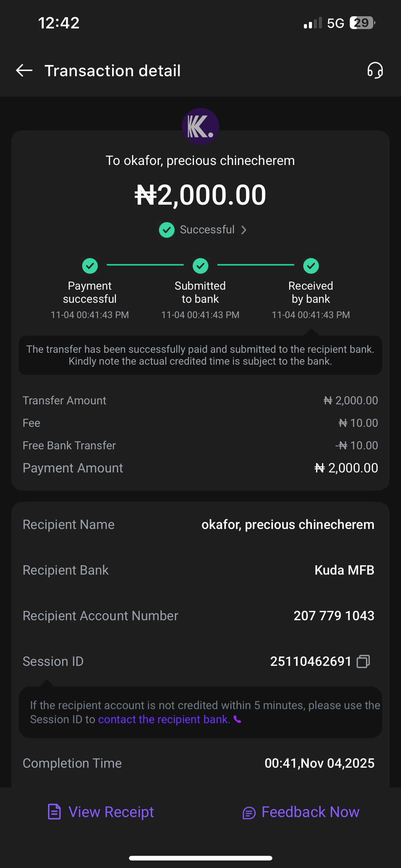Tap the recipient account number 207 779 1043
Screen dimensions: 401x868
click(x=334, y=616)
